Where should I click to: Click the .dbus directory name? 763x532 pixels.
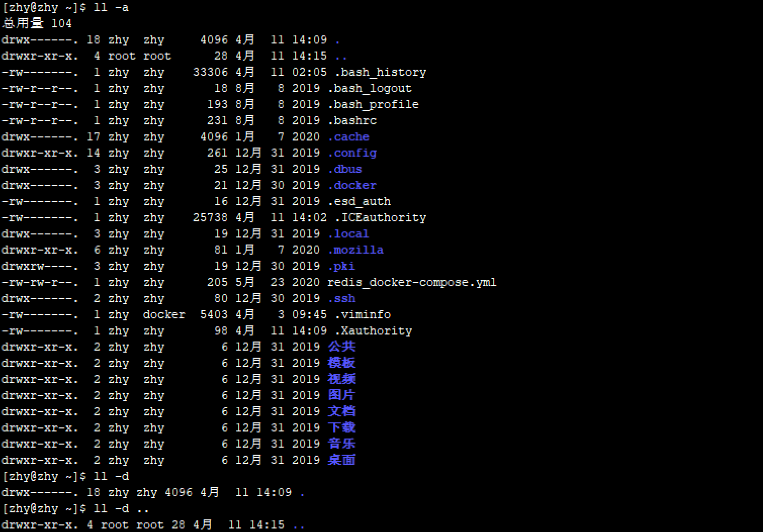345,169
